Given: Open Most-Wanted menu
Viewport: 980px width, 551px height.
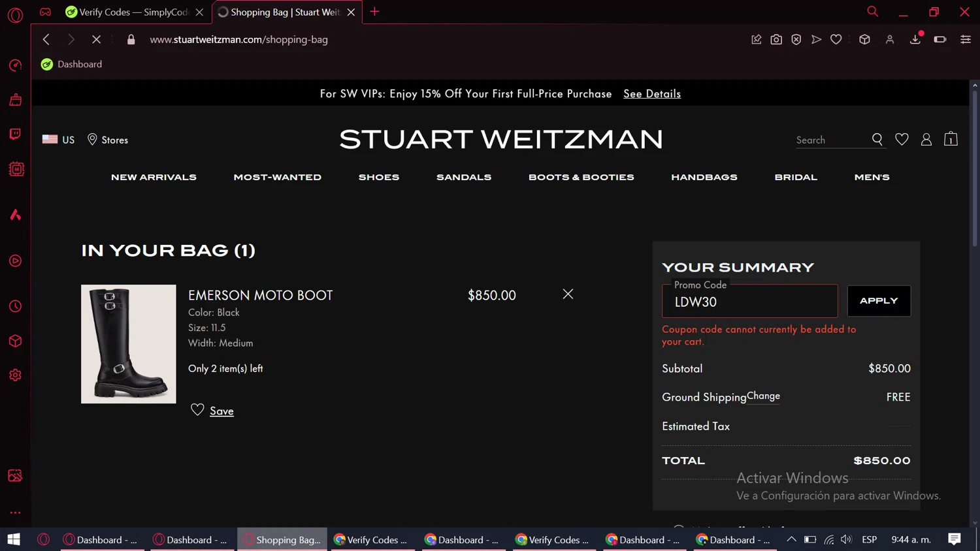Looking at the screenshot, I should 277,177.
